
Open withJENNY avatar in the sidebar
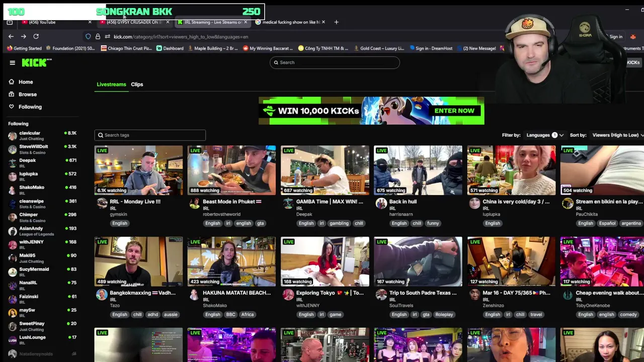[x=12, y=244]
